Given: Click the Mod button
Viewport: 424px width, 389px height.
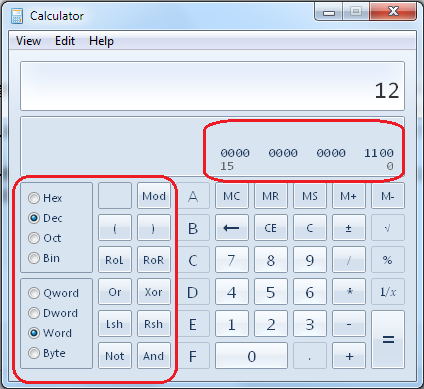Looking at the screenshot, I should tap(154, 196).
